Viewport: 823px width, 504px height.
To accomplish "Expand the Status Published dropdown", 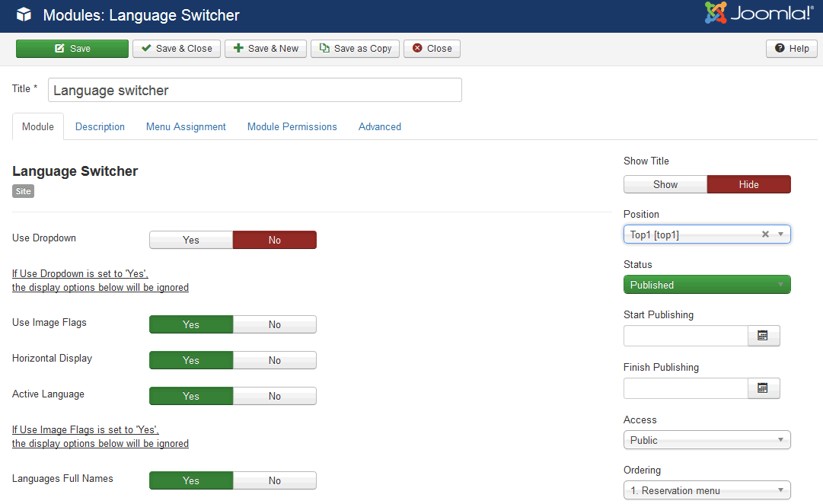I will (707, 285).
